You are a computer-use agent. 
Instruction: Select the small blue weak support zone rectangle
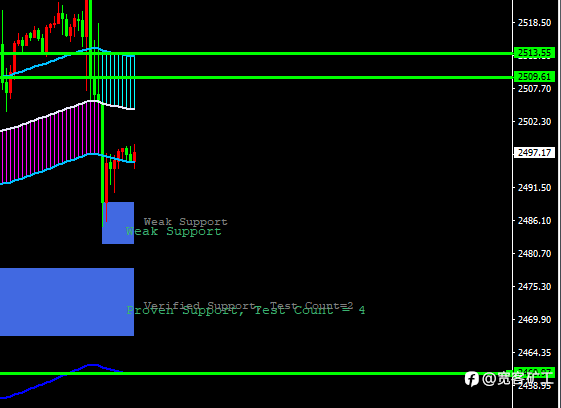coord(118,223)
